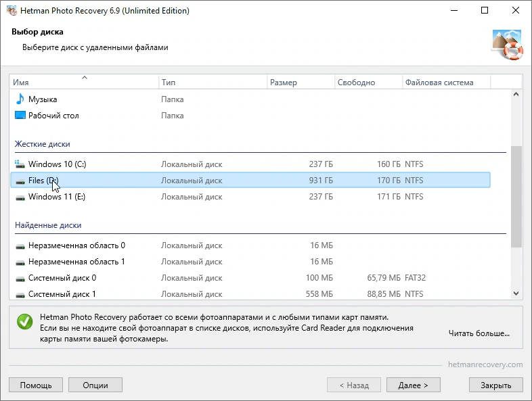Viewport: 532px width, 401px height.
Task: Maximize the Hetman Photo Recovery window
Action: (x=485, y=11)
